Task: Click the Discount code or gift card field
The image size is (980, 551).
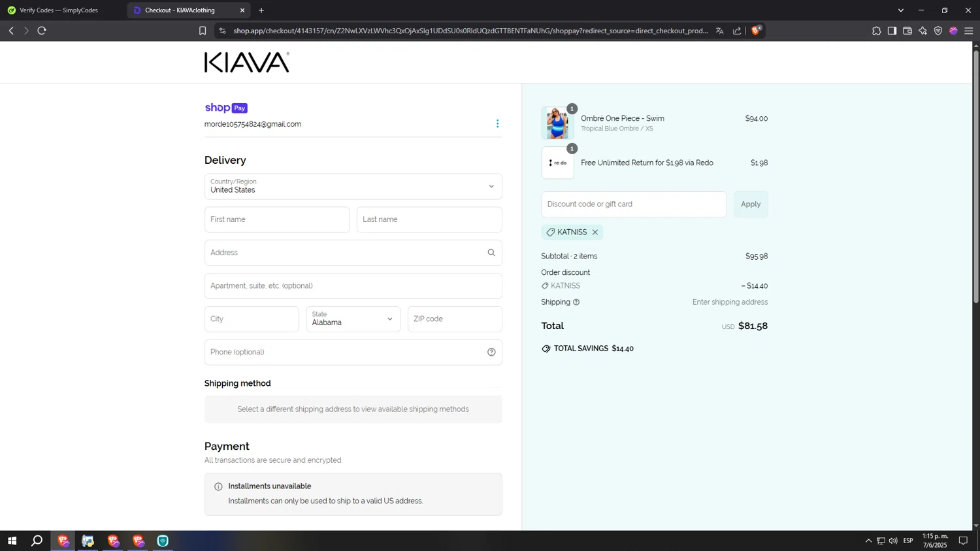Action: 634,204
